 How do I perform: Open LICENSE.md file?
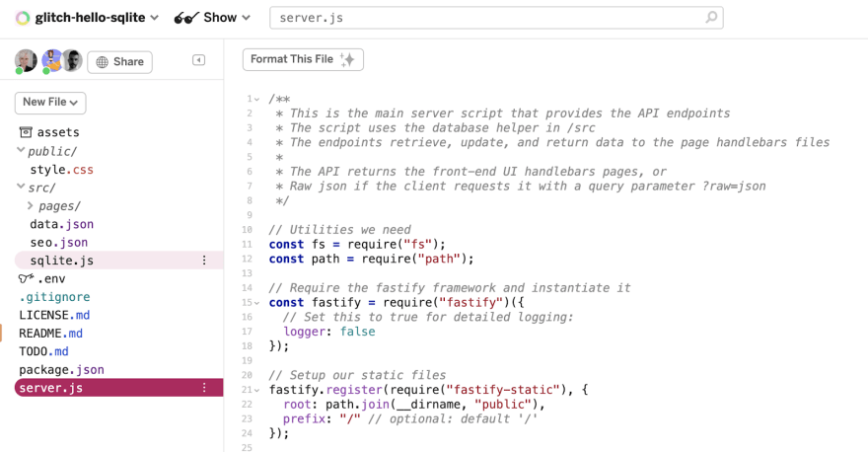click(x=54, y=315)
